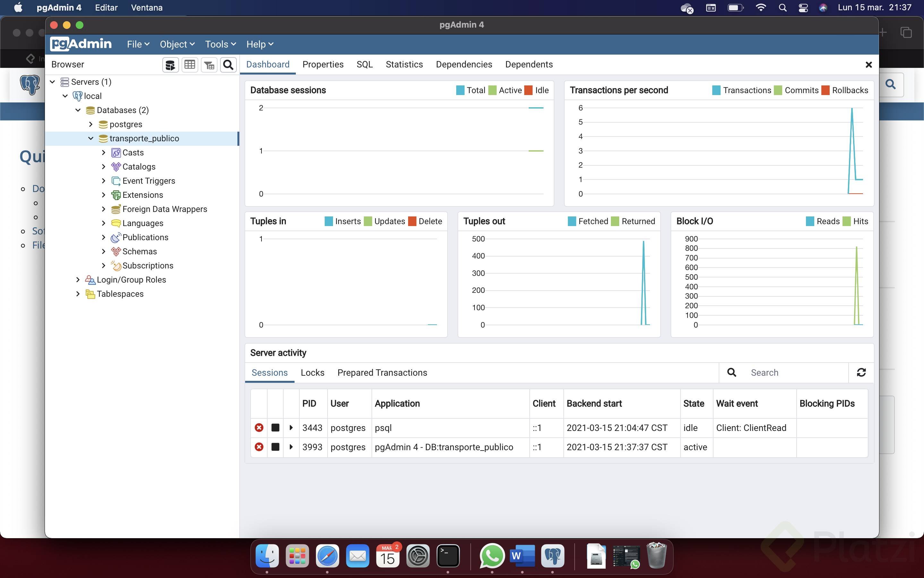
Task: Open the Locks tab in Server activity
Action: click(x=312, y=373)
